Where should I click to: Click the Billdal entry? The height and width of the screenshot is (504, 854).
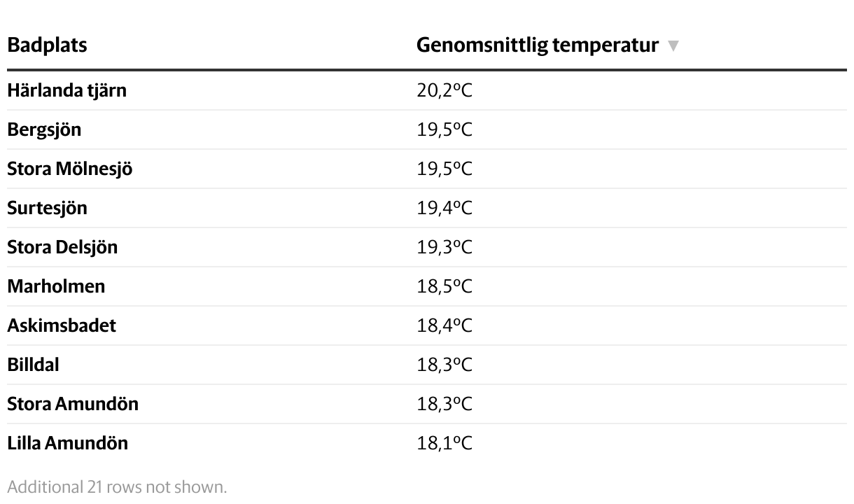(x=33, y=365)
